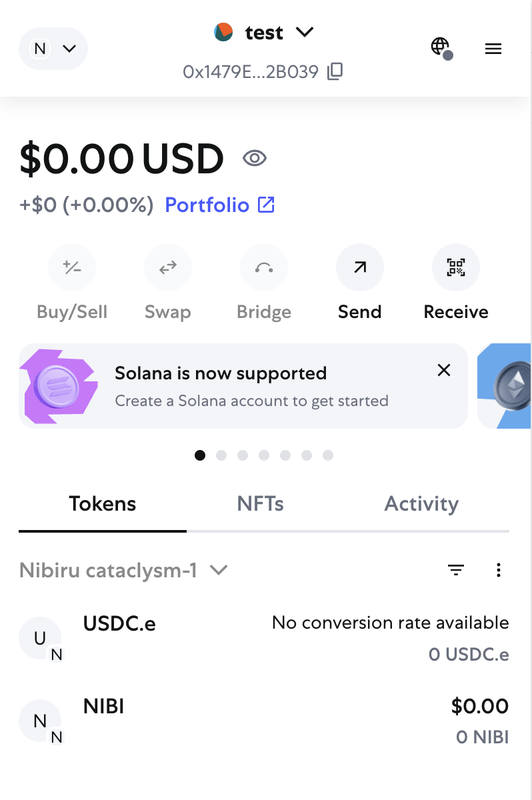The height and width of the screenshot is (800, 532).
Task: Open the token sort filter icon
Action: click(456, 570)
